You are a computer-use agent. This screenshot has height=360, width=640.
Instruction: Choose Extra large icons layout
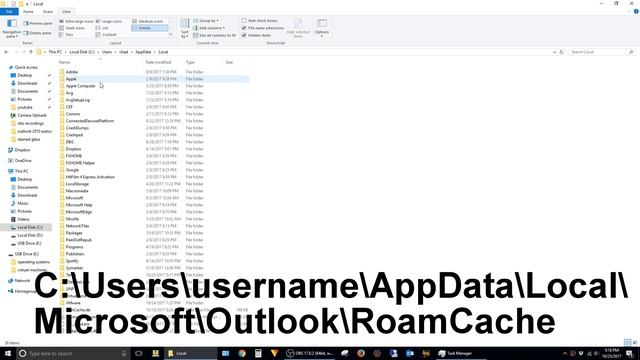(x=76, y=21)
